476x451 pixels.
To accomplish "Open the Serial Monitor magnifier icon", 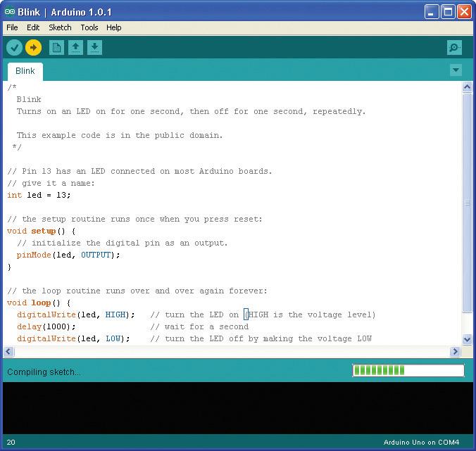I will (x=454, y=47).
